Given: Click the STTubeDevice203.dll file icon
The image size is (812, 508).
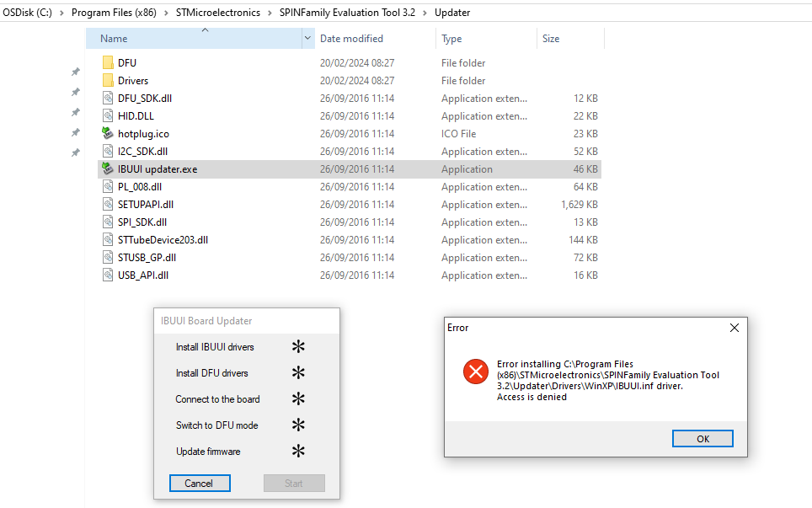Looking at the screenshot, I should pyautogui.click(x=108, y=239).
